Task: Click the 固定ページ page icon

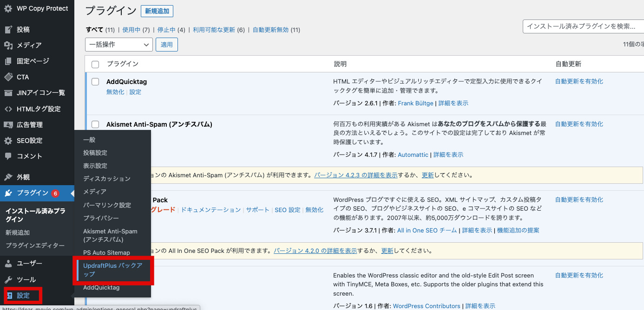Action: (8, 61)
